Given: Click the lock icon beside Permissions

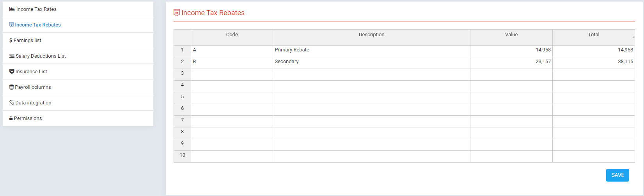Looking at the screenshot, I should pos(11,118).
